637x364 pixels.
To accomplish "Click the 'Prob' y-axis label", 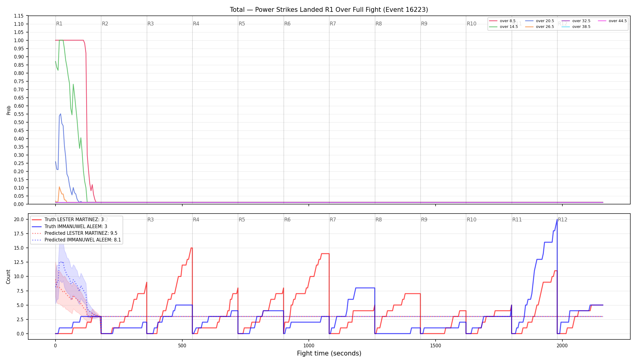I will tap(8, 110).
